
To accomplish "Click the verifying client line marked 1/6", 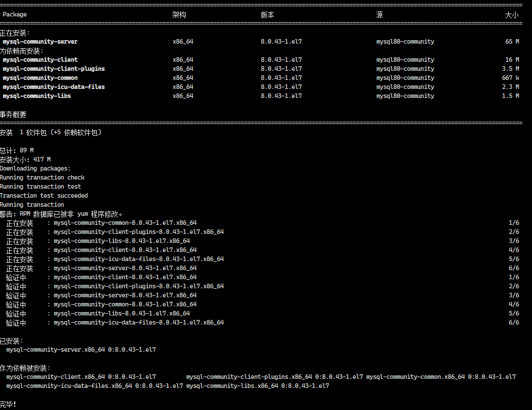I will pyautogui.click(x=263, y=277).
